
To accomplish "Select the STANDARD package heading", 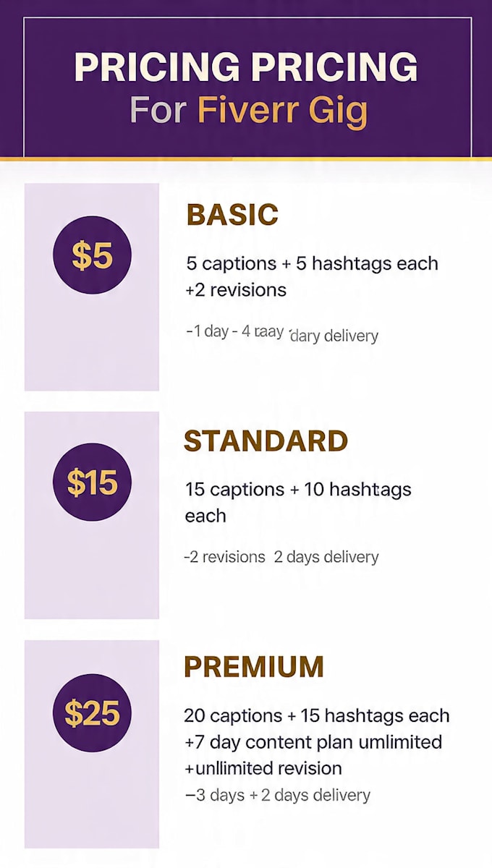I will 266,441.
